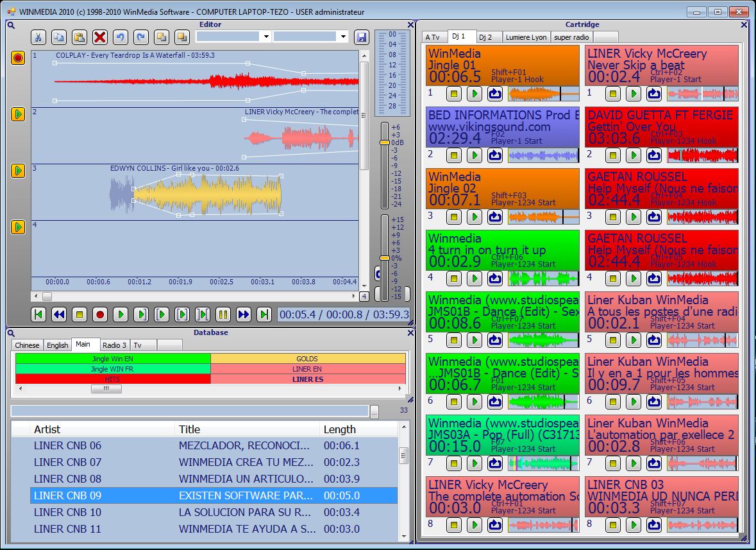Click loop icon on WinMedia Jingle 01 cartridge
Image resolution: width=756 pixels, height=550 pixels.
494,94
